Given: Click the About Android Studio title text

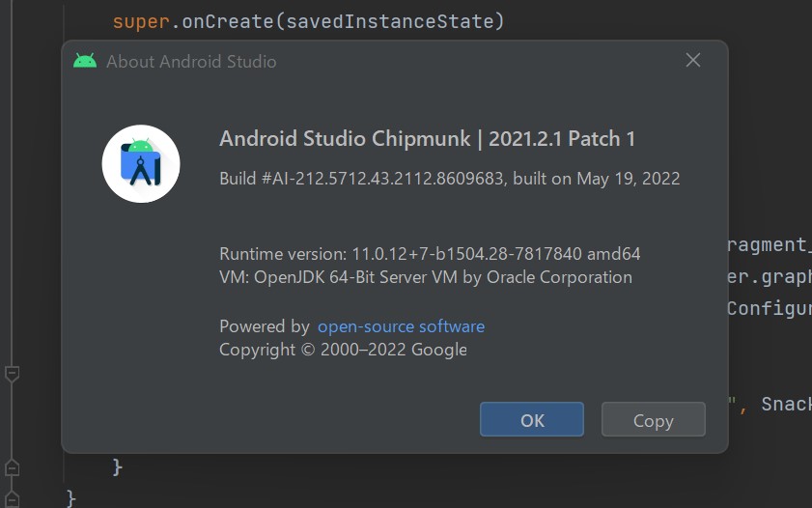Looking at the screenshot, I should [x=191, y=62].
